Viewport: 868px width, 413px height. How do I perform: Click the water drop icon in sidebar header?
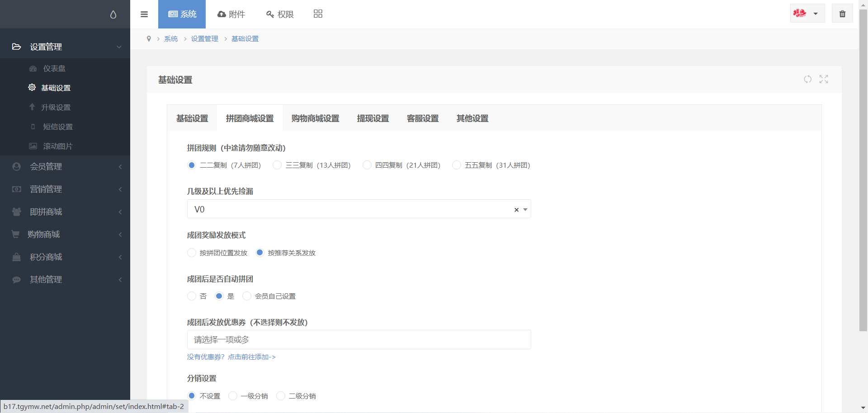(113, 14)
